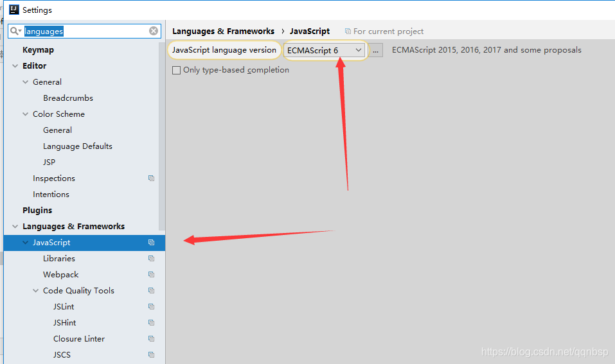Open JSLint settings

coord(64,307)
